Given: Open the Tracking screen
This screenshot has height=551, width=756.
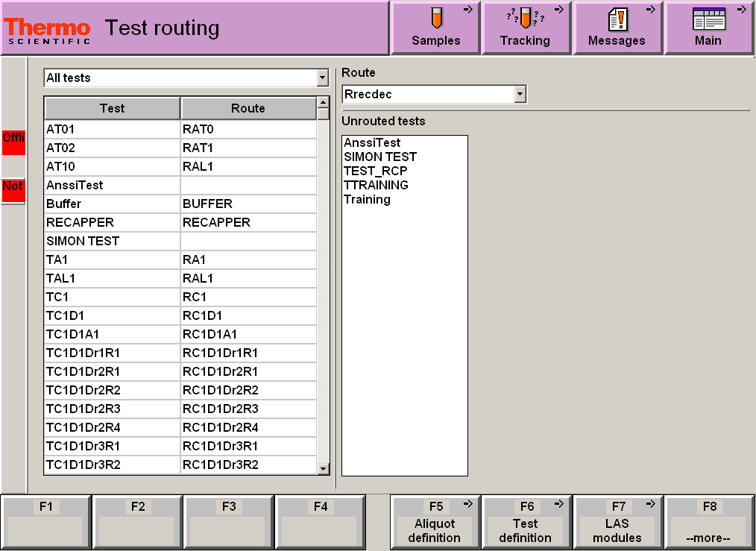Looking at the screenshot, I should (x=526, y=28).
